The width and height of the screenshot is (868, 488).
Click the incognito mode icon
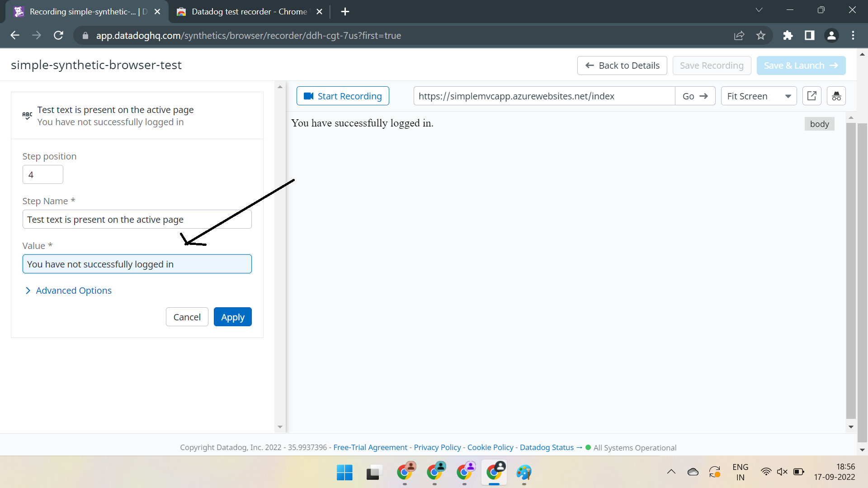[836, 96]
